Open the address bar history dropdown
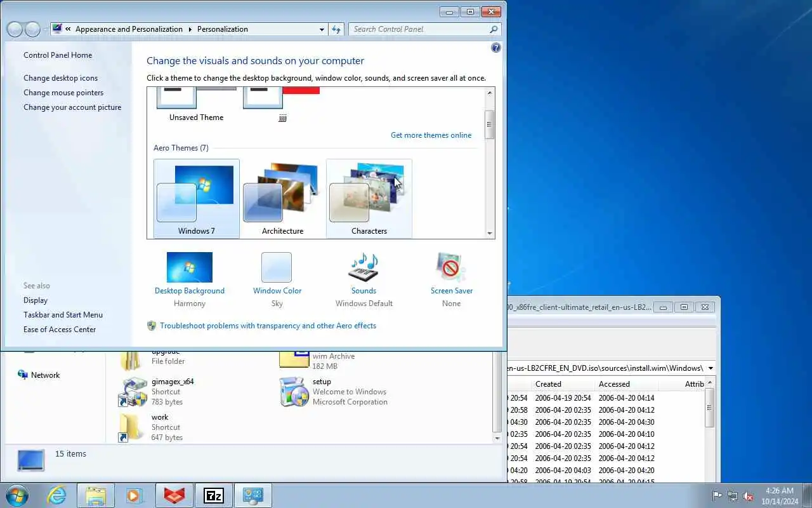Image resolution: width=812 pixels, height=508 pixels. pos(322,29)
